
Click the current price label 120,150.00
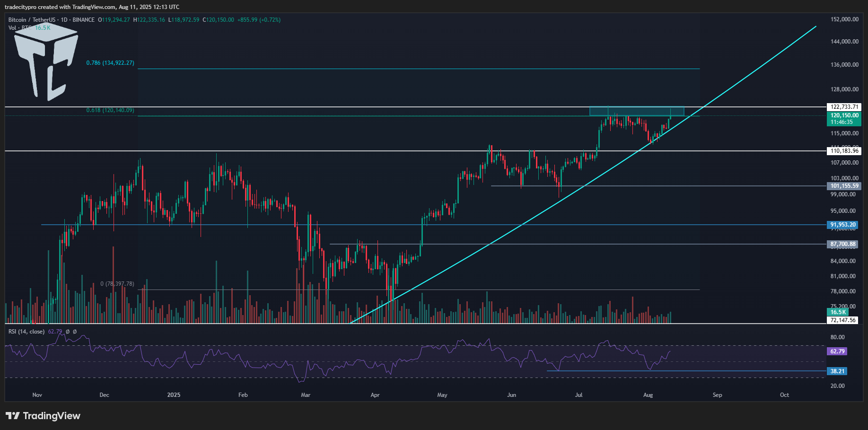[x=844, y=115]
